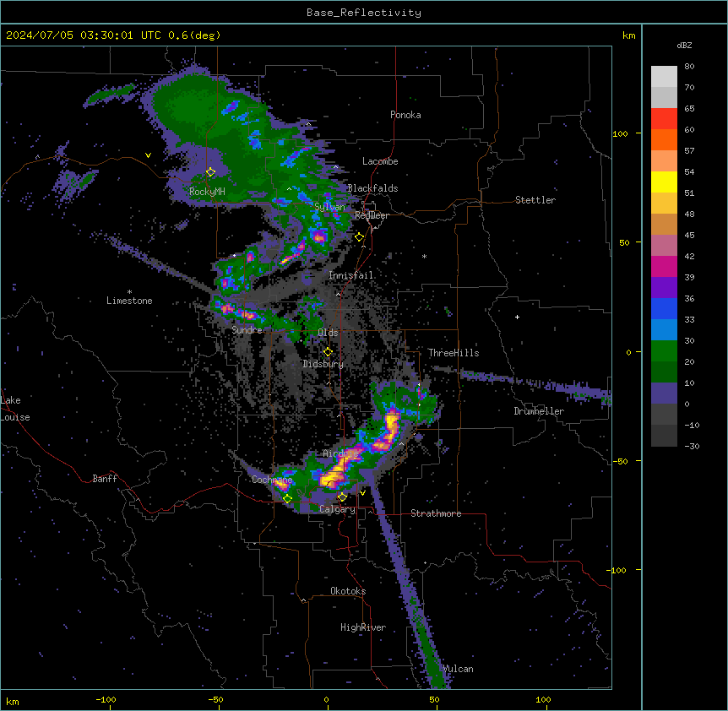Click the RockyMH label
This screenshot has height=711, width=728.
point(207,191)
